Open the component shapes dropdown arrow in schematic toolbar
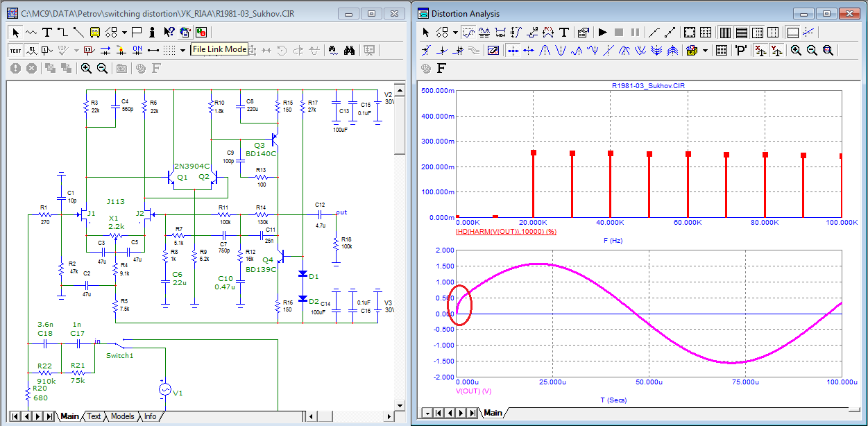This screenshot has width=868, height=426. coord(124,32)
